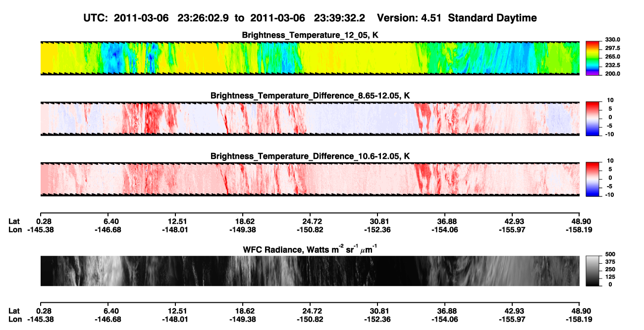644x330 pixels.
Task: Click the 375 tick on WFC colorbar
Action: tap(610, 262)
